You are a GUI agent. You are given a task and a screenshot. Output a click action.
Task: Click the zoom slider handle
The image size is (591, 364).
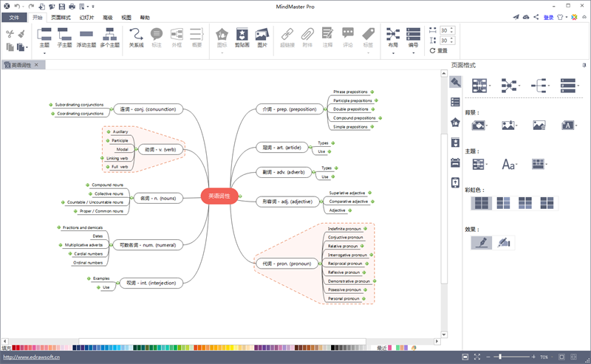[500, 357]
